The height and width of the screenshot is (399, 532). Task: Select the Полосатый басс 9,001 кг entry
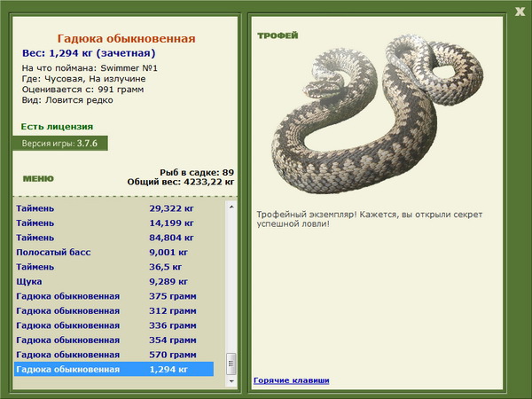pos(114,252)
